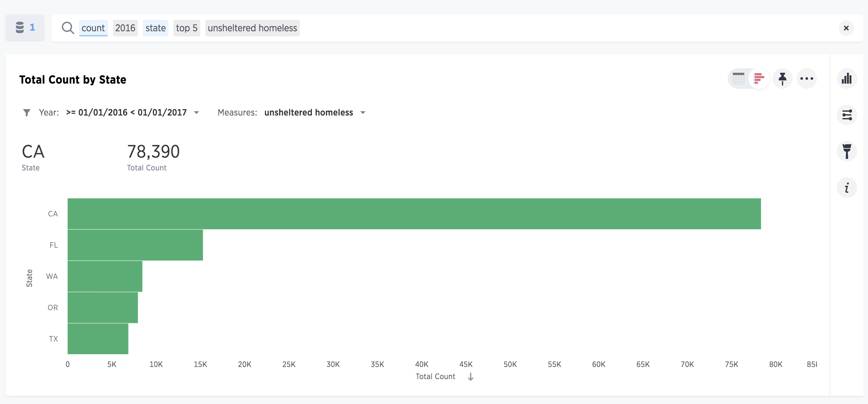The height and width of the screenshot is (404, 868).
Task: Select the '2016' search token
Action: coord(125,28)
